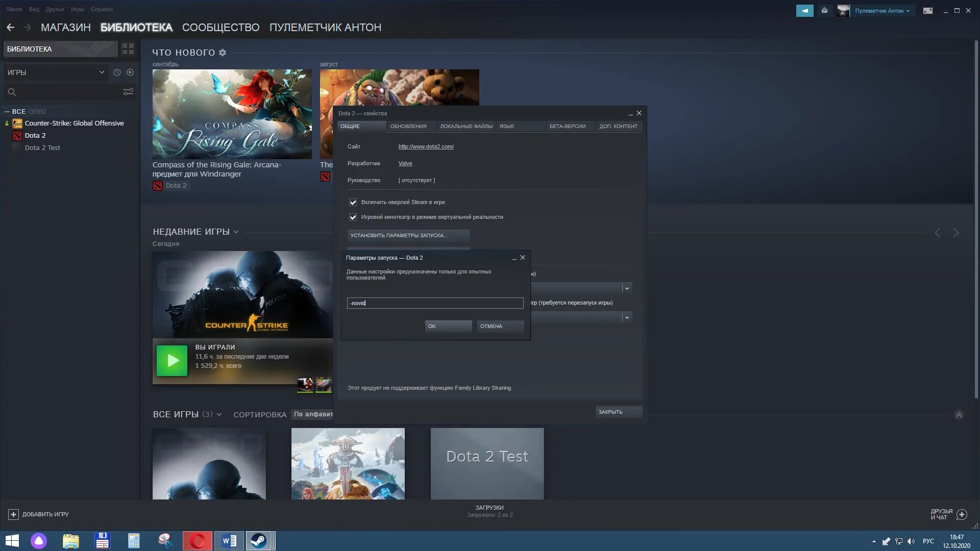Click the ready-to-play filter icon

[x=130, y=72]
